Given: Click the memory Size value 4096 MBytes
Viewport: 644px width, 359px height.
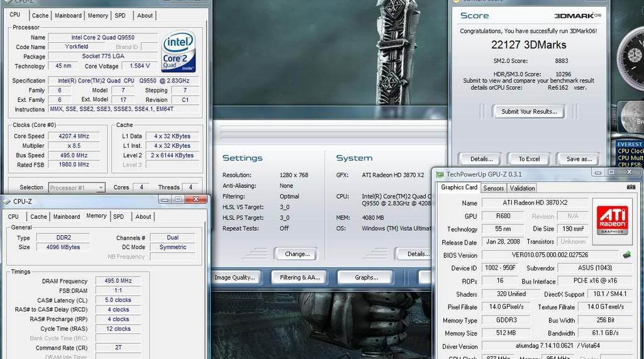Looking at the screenshot, I should (63, 247).
